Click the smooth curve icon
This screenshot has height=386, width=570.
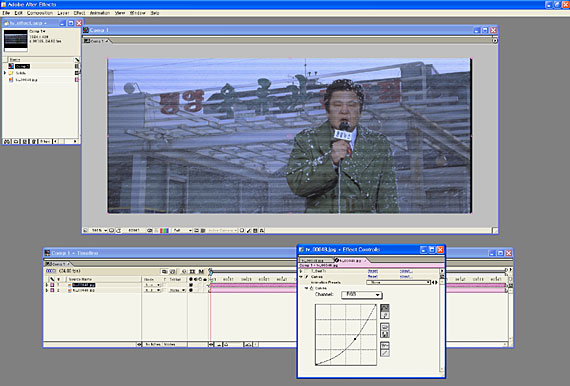385,345
